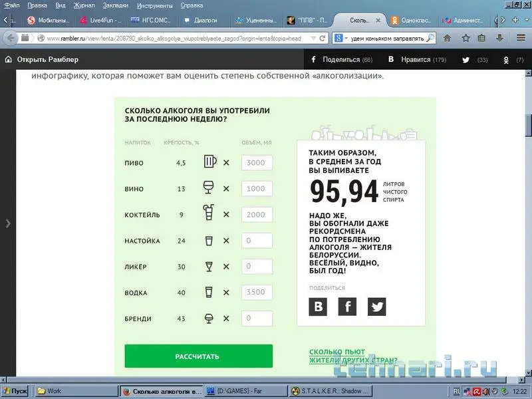The image size is (532, 399).
Task: Switch to the Администр... tab
Action: [463, 21]
